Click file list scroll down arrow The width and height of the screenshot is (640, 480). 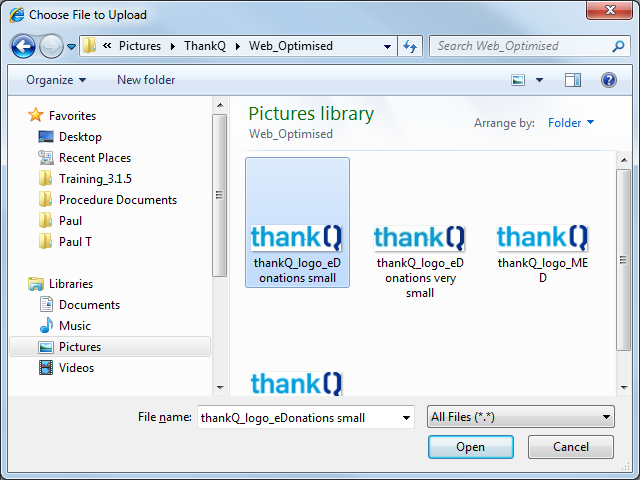click(x=624, y=388)
